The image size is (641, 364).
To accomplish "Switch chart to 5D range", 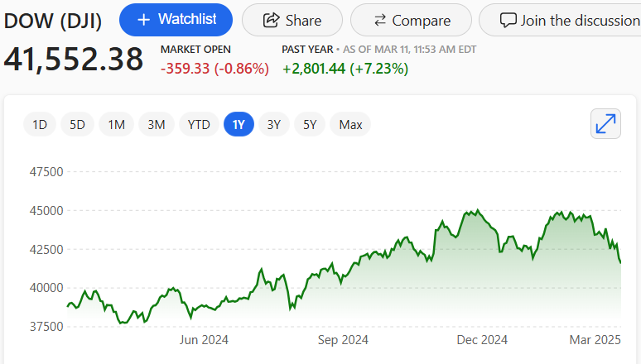I will 77,125.
